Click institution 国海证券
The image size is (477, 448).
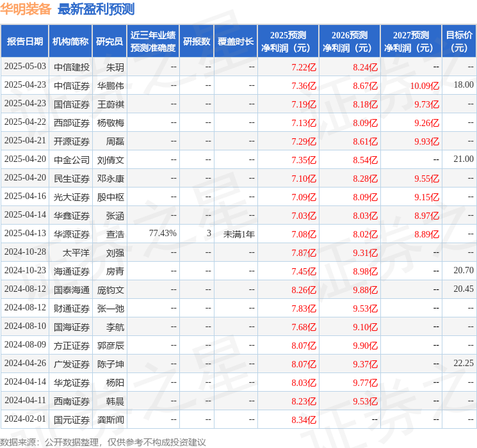72,327
